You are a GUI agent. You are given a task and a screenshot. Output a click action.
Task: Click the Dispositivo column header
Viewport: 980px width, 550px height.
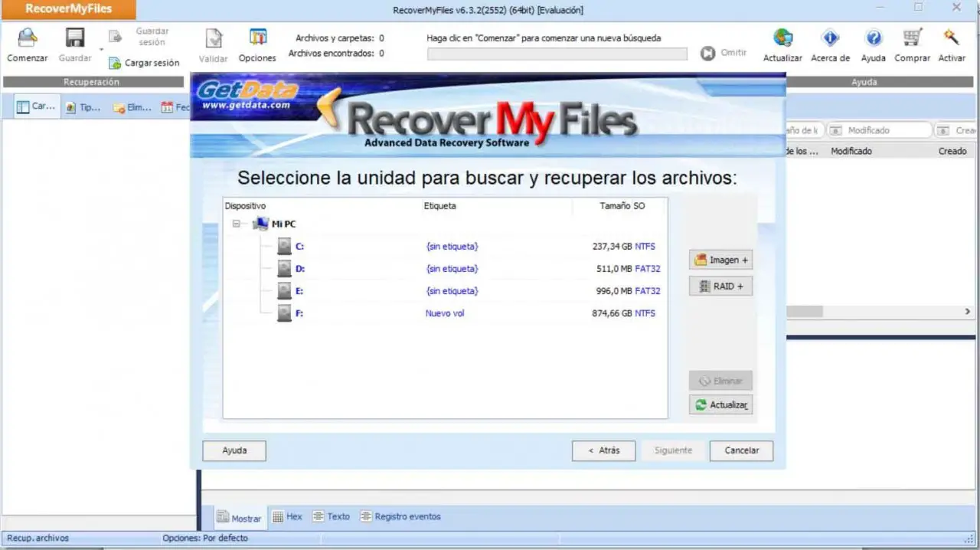(245, 206)
